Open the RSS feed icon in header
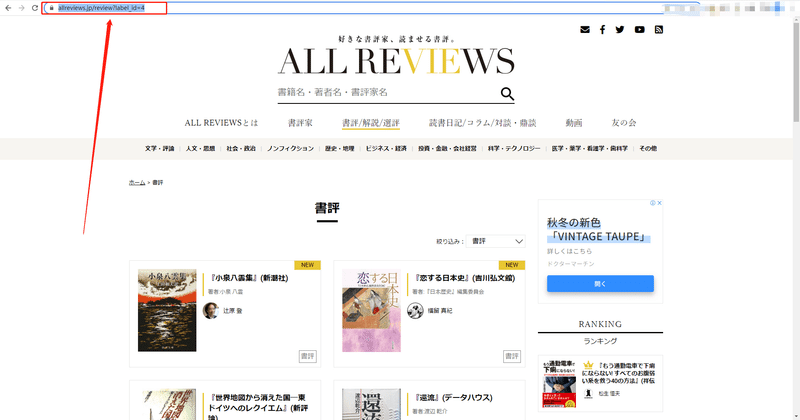Image resolution: width=800 pixels, height=420 pixels. (x=659, y=30)
